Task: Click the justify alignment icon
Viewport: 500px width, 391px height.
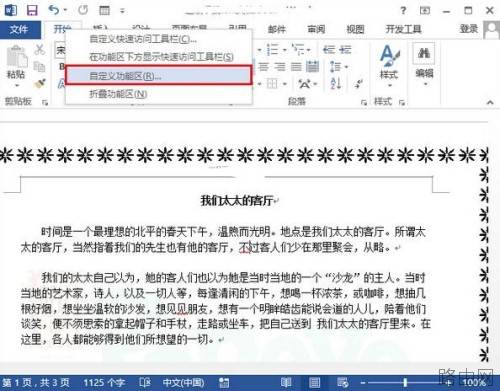Action: 296,67
